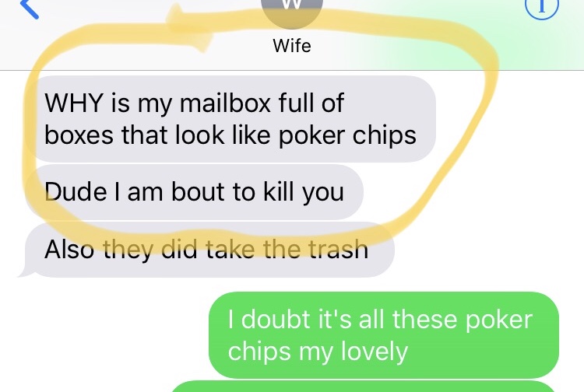
Task: Open the conversation info icon
Action: pyautogui.click(x=541, y=9)
